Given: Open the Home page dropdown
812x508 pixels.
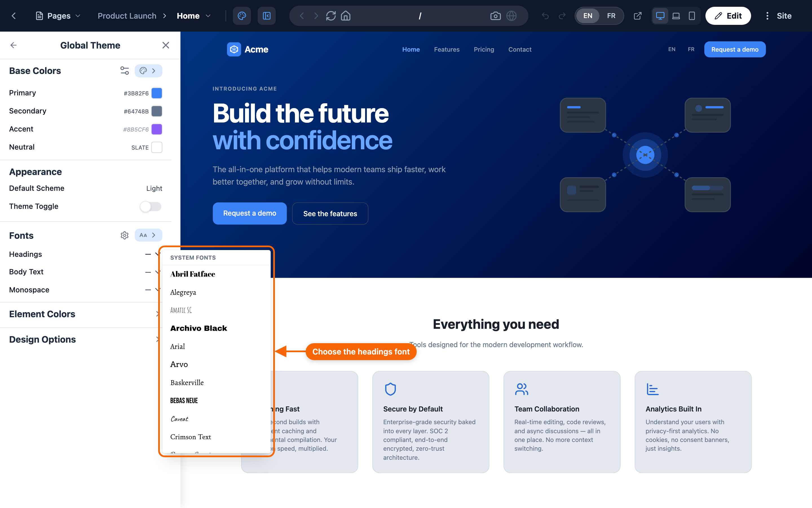Looking at the screenshot, I should 194,16.
